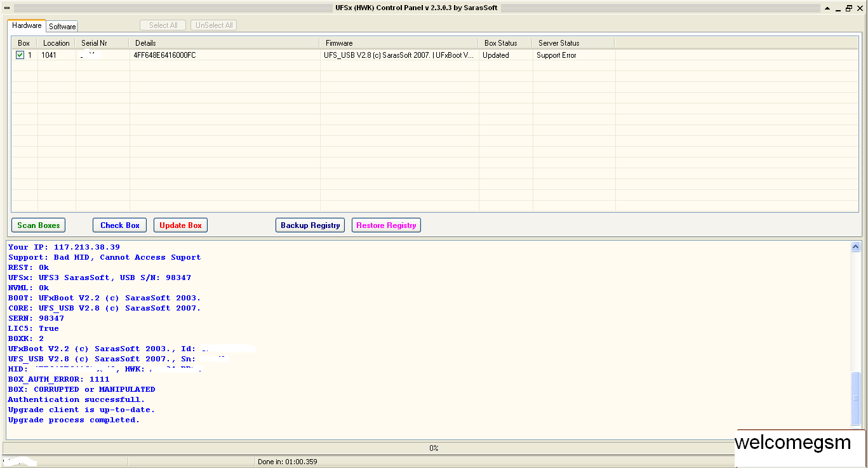
Task: Click log line 'BOX: CORRUPTED or MANIPULATED'
Action: (x=82, y=389)
